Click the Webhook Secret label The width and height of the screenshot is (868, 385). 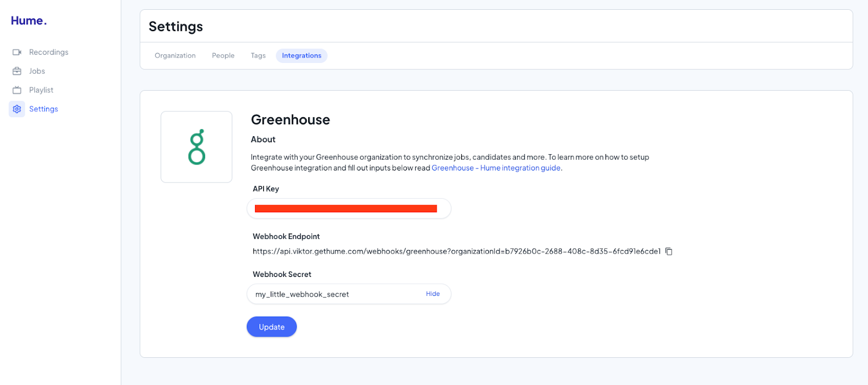point(282,274)
